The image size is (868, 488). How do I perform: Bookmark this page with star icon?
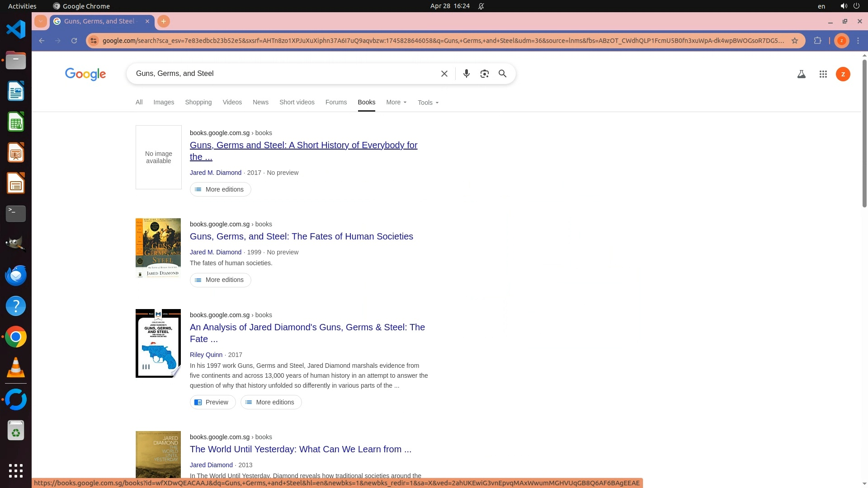point(794,41)
